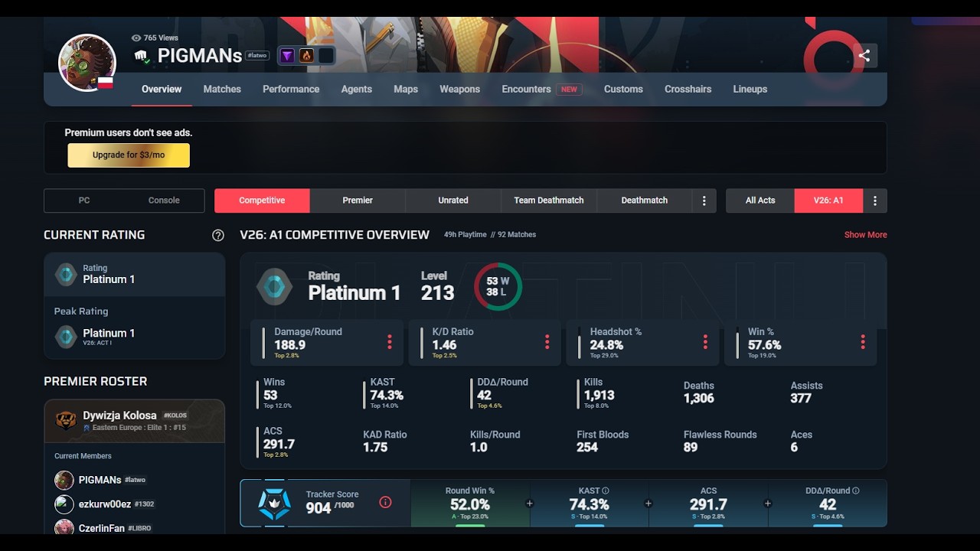Open the Matches tab
Viewport: 980px width, 551px height.
222,89
